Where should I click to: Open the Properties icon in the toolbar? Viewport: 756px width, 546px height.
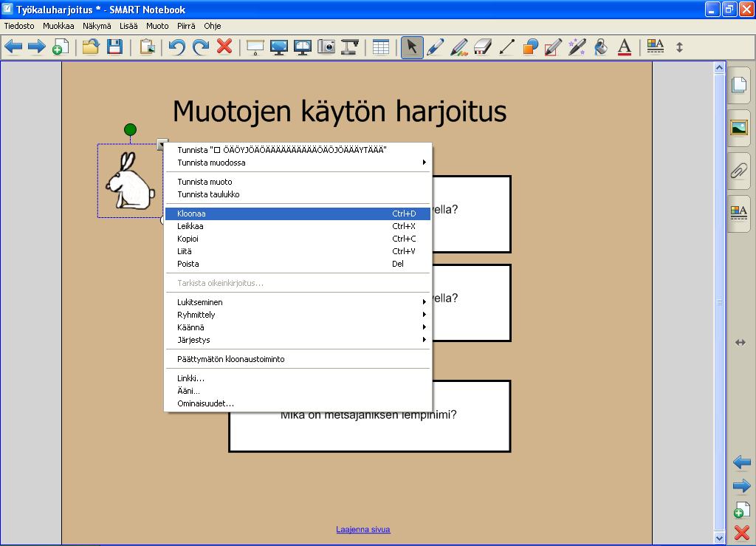coord(656,47)
